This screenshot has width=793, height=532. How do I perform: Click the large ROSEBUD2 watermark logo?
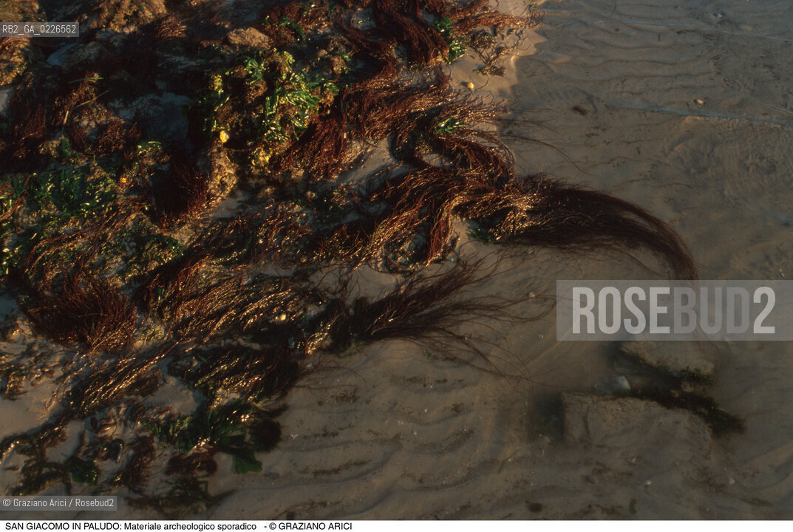(x=673, y=310)
